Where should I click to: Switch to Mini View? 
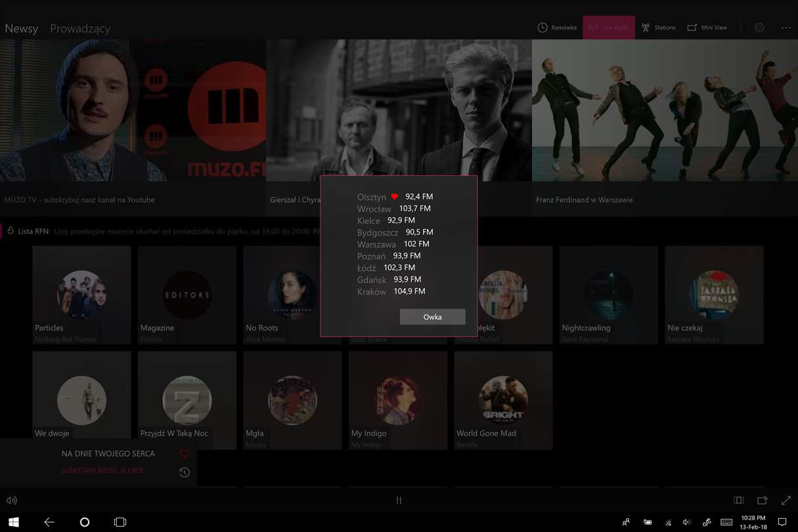tap(707, 28)
